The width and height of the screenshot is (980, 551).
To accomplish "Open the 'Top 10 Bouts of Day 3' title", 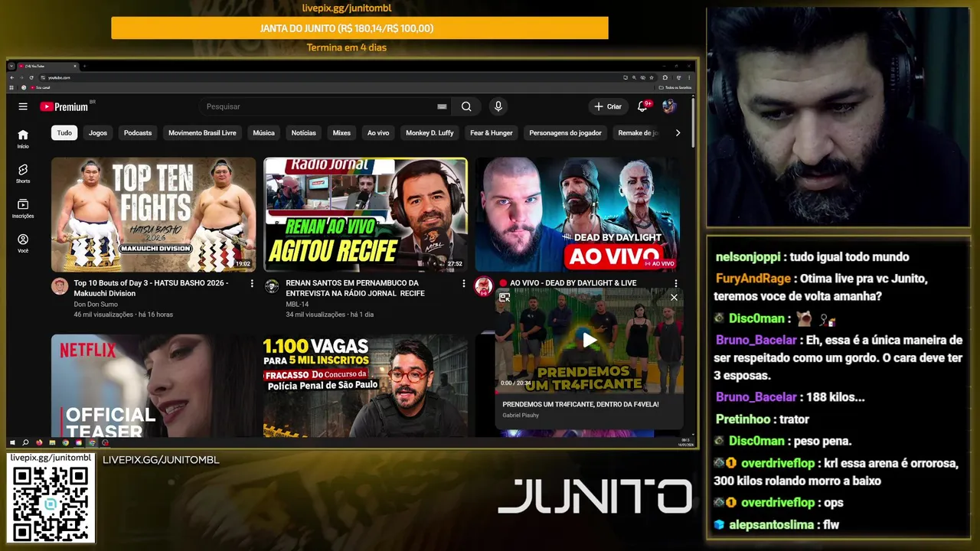I will [x=151, y=288].
